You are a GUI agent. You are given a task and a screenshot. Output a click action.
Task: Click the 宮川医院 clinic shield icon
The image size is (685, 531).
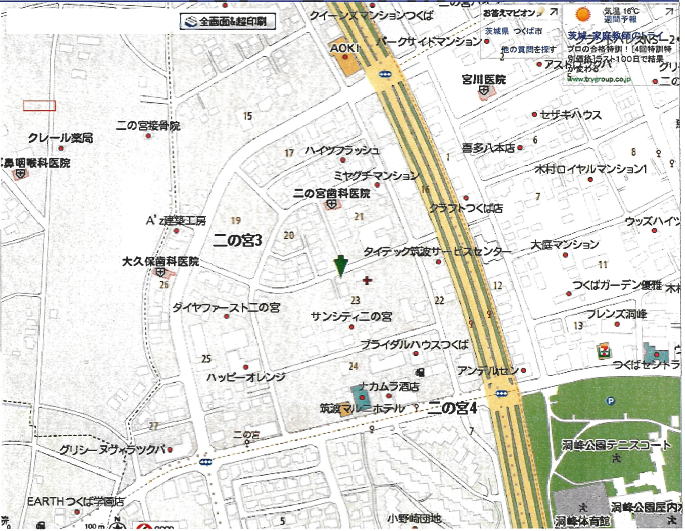484,91
